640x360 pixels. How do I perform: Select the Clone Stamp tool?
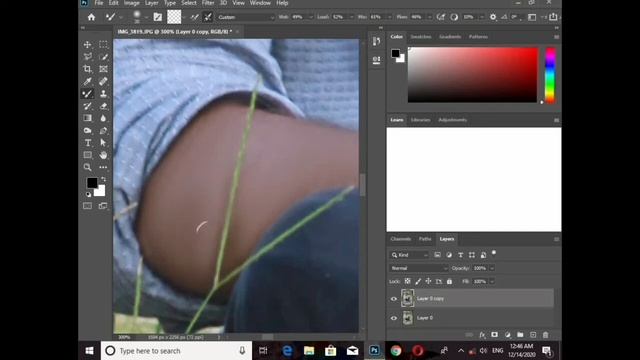(x=103, y=93)
